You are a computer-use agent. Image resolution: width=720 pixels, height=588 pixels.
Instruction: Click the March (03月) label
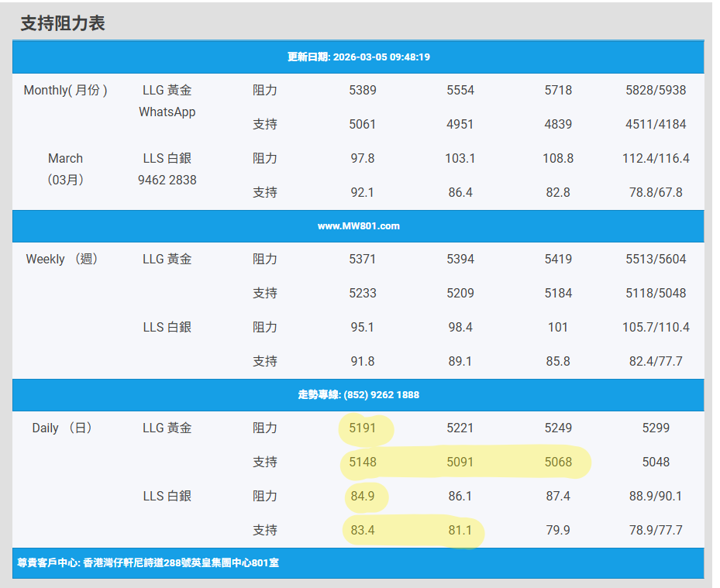(x=65, y=169)
